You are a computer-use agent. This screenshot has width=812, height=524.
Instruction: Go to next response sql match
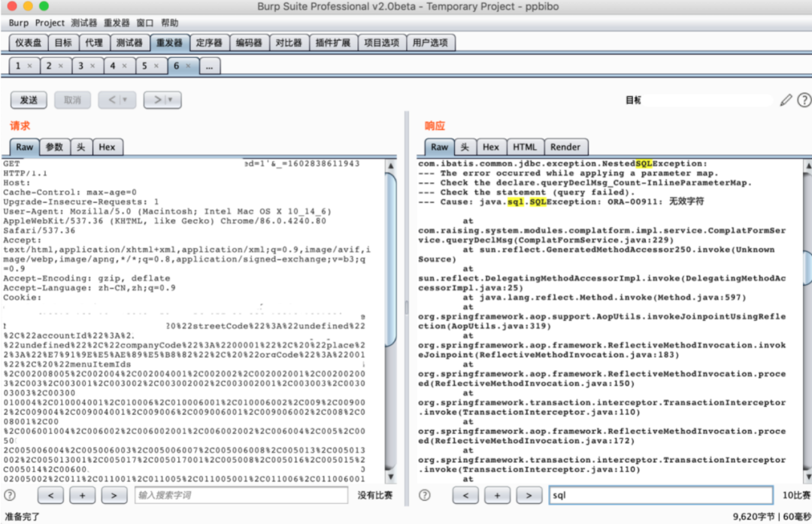tap(529, 495)
